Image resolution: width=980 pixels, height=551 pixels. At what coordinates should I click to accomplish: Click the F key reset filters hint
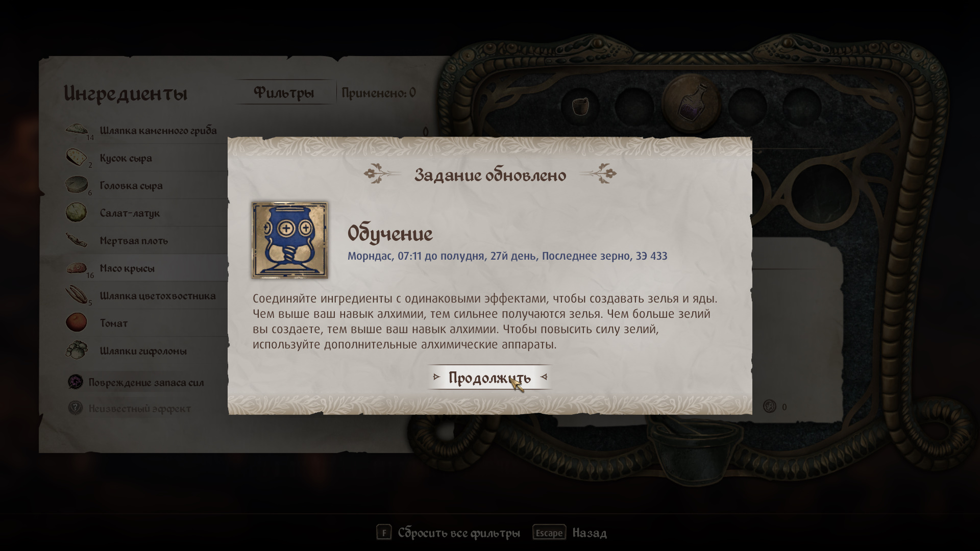click(448, 533)
